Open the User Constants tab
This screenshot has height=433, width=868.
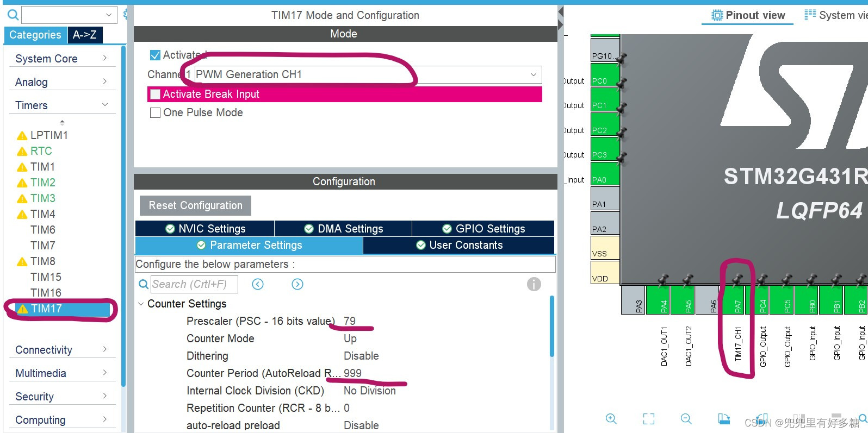[459, 245]
